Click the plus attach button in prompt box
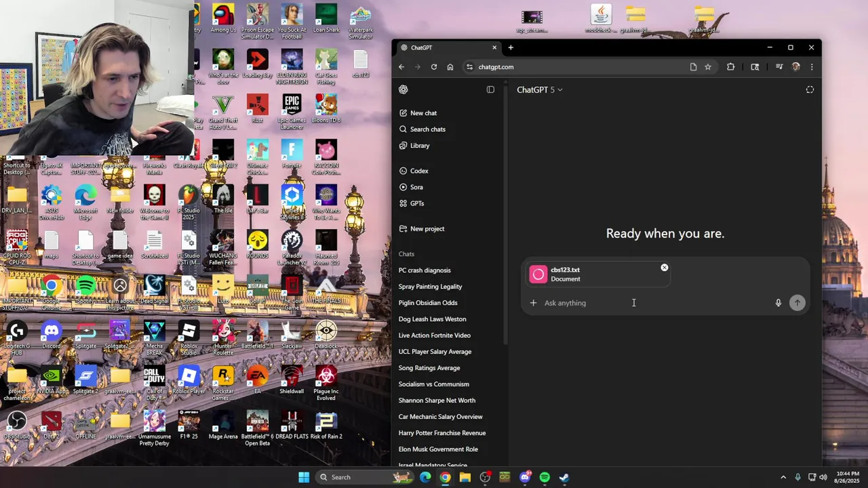The height and width of the screenshot is (488, 868). point(533,303)
